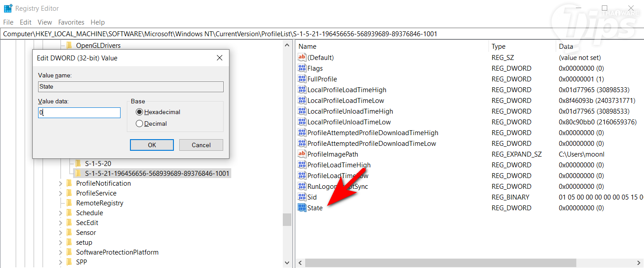Open the Help menu
Image resolution: width=644 pixels, height=268 pixels.
98,22
